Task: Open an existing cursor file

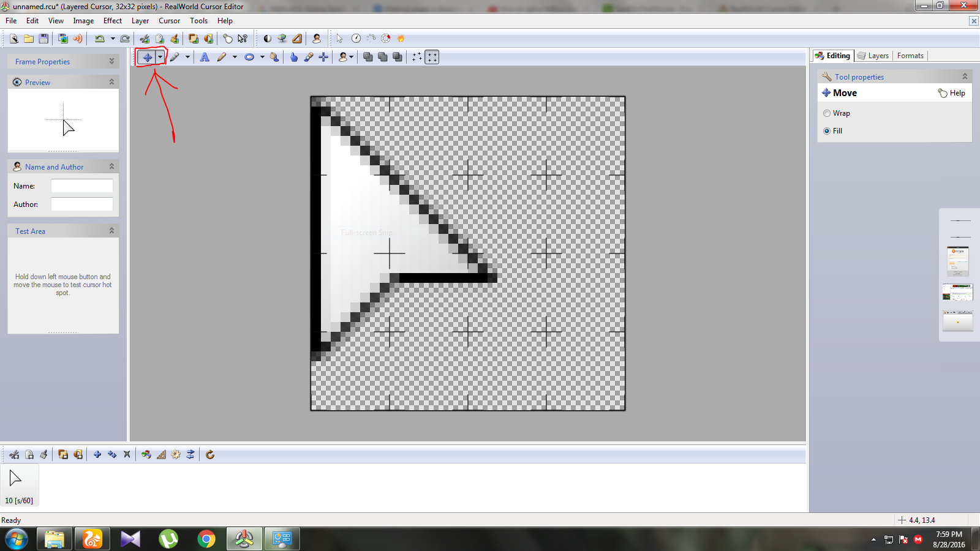Action: click(x=28, y=38)
